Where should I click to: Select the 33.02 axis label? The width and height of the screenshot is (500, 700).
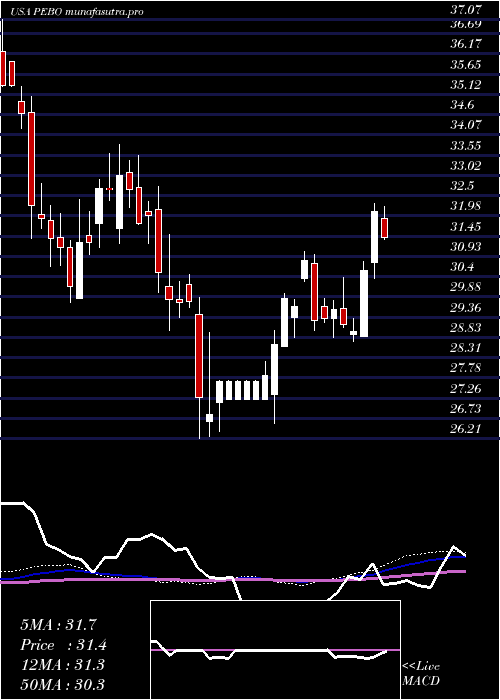tap(466, 166)
